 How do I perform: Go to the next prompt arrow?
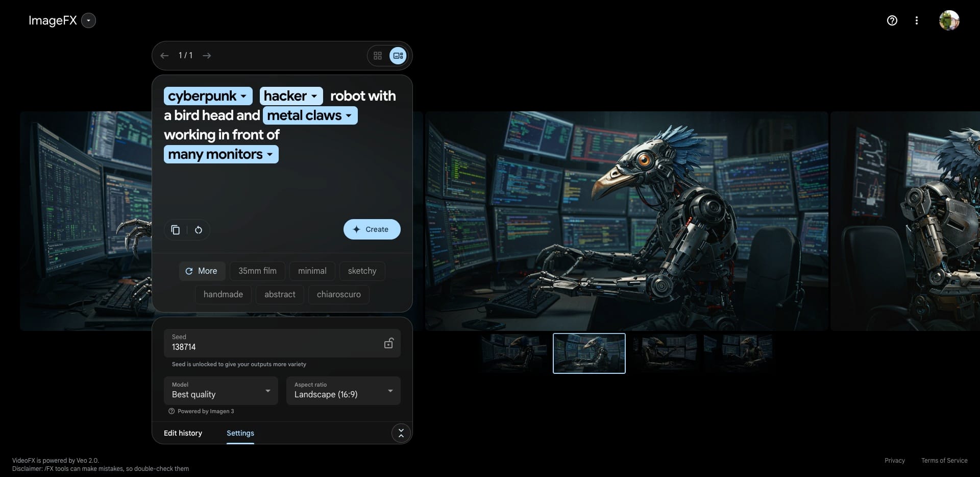207,56
